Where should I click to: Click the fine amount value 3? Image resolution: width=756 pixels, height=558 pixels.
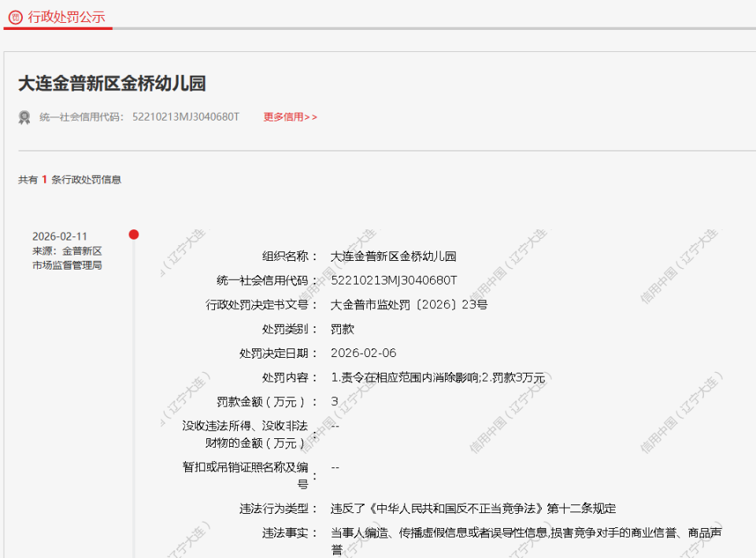pos(334,400)
